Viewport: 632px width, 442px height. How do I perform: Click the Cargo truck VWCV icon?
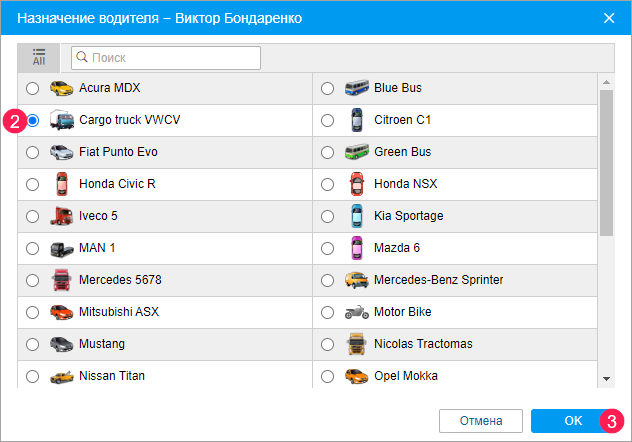click(x=62, y=120)
